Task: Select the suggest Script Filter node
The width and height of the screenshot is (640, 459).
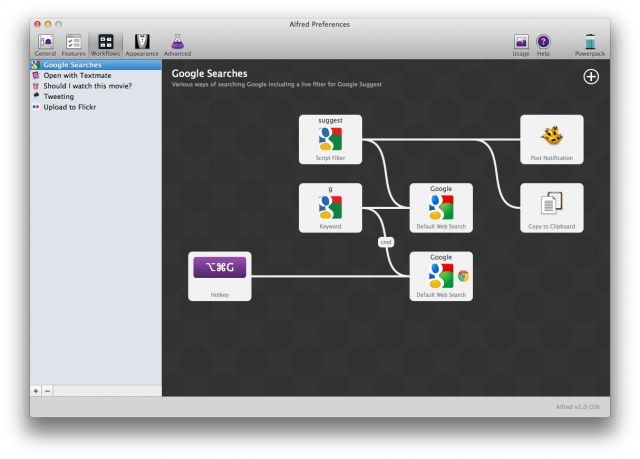Action: click(330, 139)
